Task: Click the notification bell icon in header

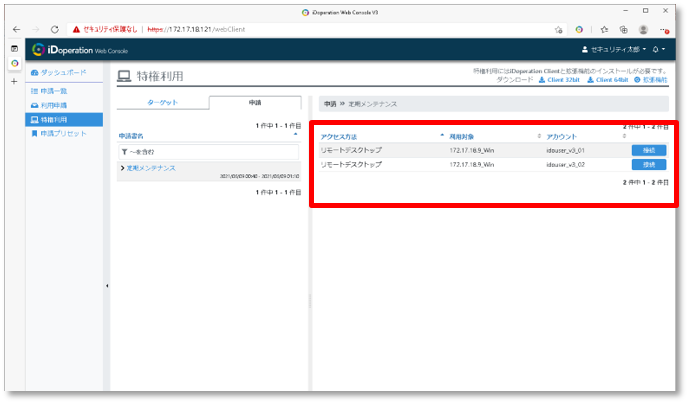Action: 656,50
